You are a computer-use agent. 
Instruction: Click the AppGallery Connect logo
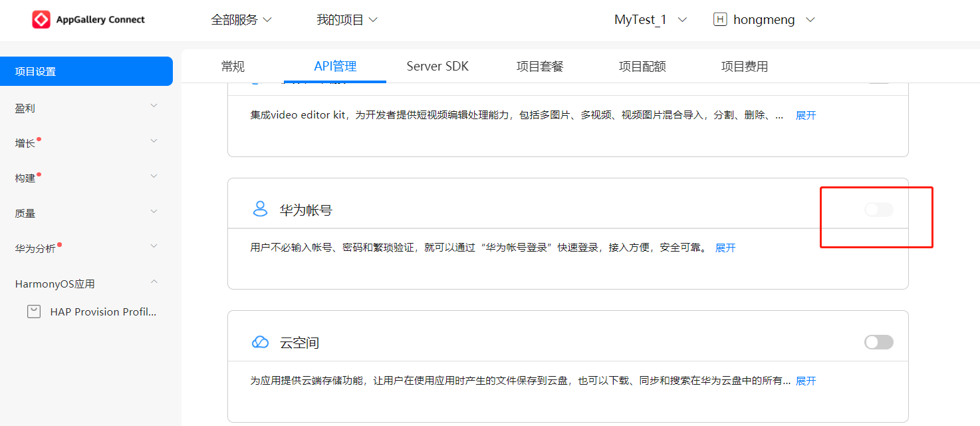[41, 20]
